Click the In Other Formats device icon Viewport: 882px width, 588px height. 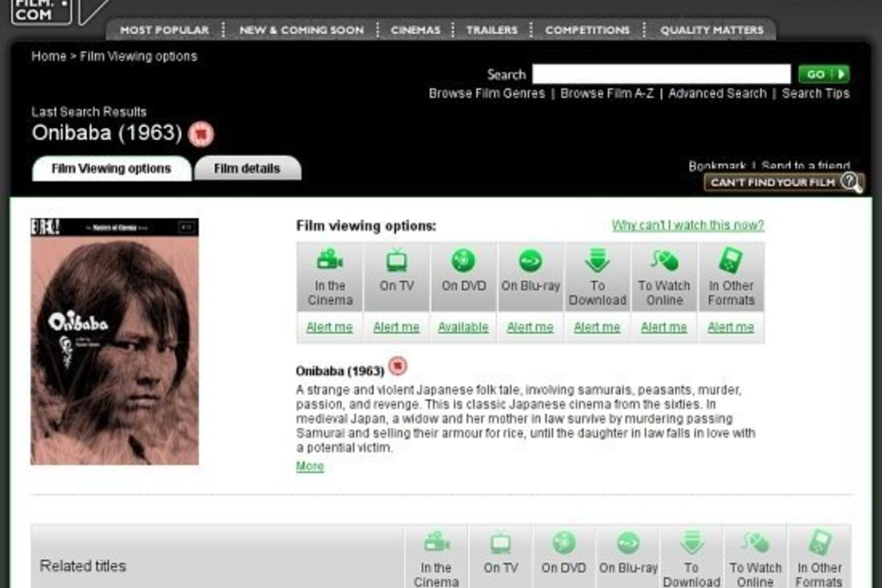731,260
